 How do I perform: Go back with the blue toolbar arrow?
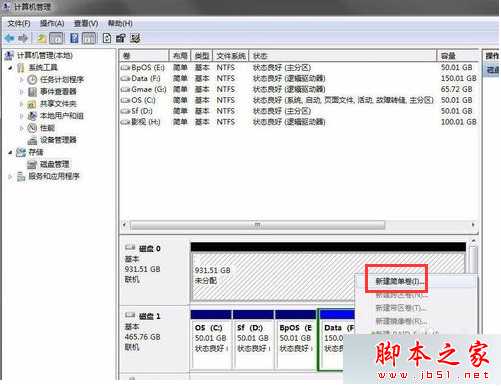coord(10,38)
